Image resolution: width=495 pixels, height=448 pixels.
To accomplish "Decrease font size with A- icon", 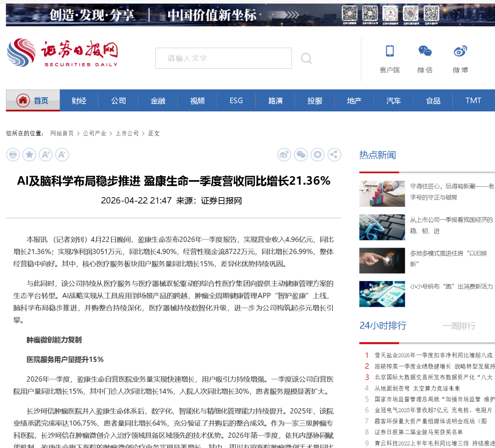I will [x=62, y=155].
